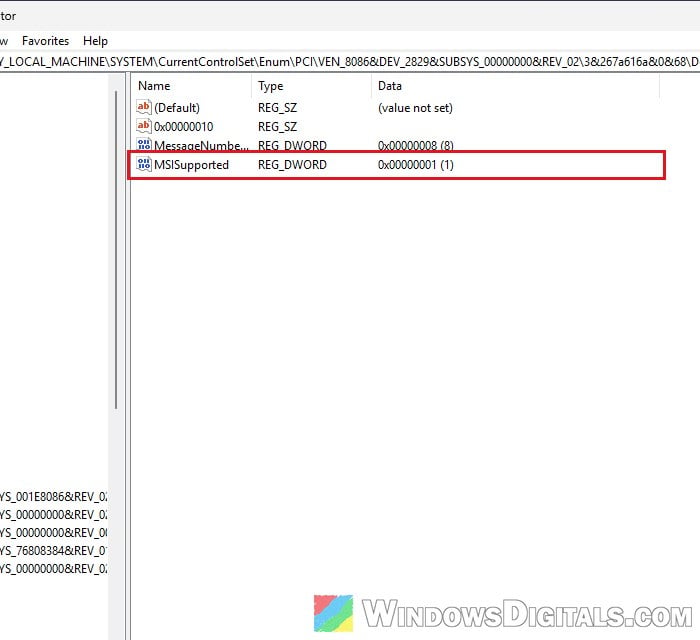Select the (Default) value name
The height and width of the screenshot is (640, 700).
tap(177, 108)
